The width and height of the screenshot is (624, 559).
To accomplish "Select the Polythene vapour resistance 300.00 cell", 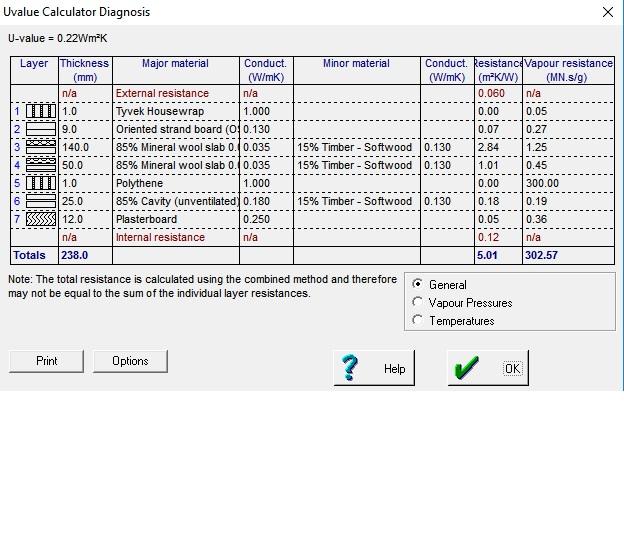I will tap(568, 183).
